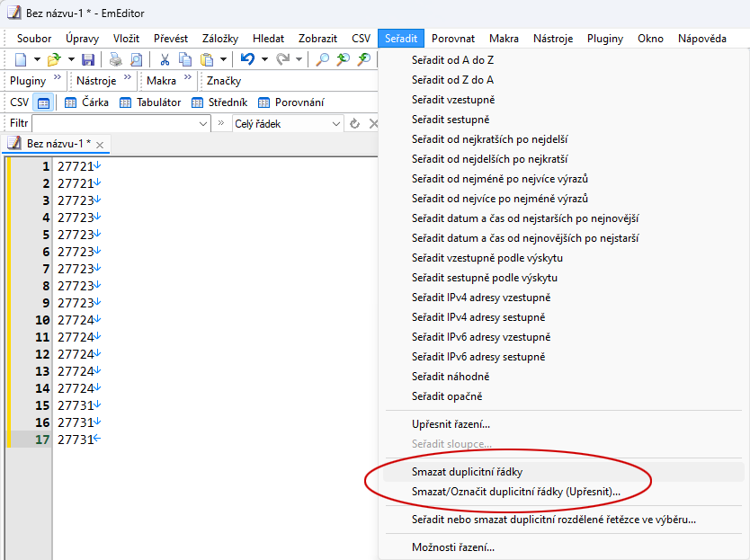
Task: Click the New file icon
Action: pyautogui.click(x=21, y=60)
